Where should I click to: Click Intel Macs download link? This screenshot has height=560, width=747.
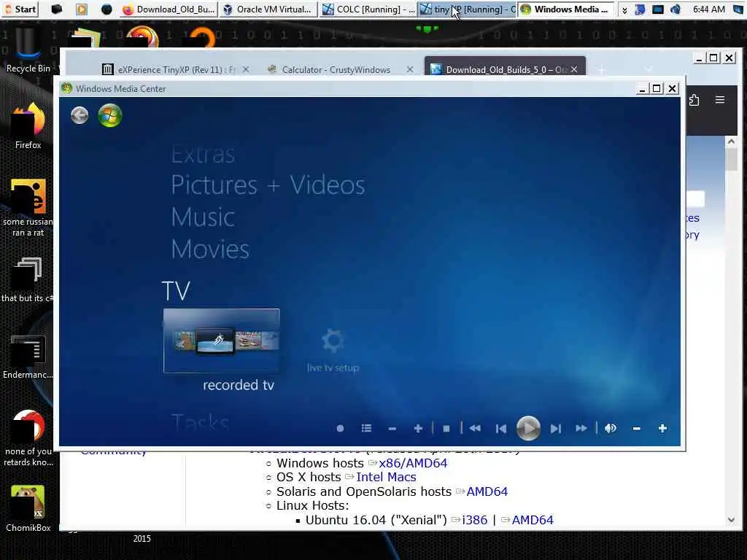pyautogui.click(x=386, y=477)
